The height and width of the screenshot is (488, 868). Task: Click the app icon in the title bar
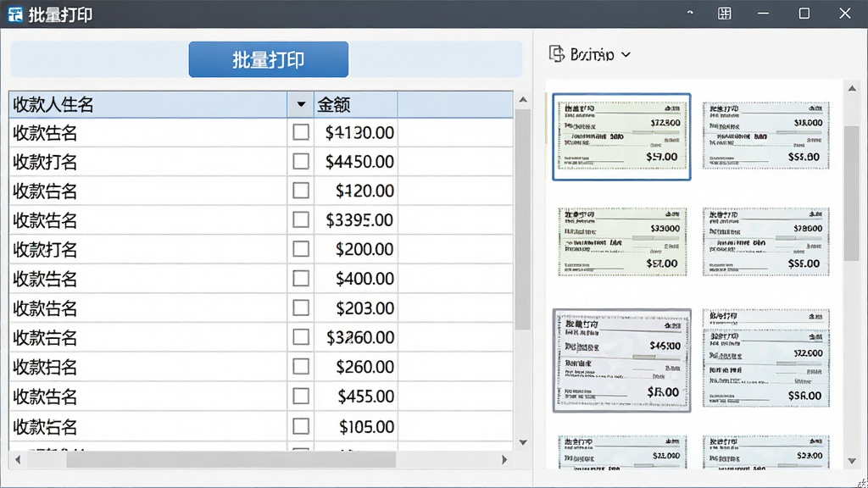pyautogui.click(x=15, y=14)
